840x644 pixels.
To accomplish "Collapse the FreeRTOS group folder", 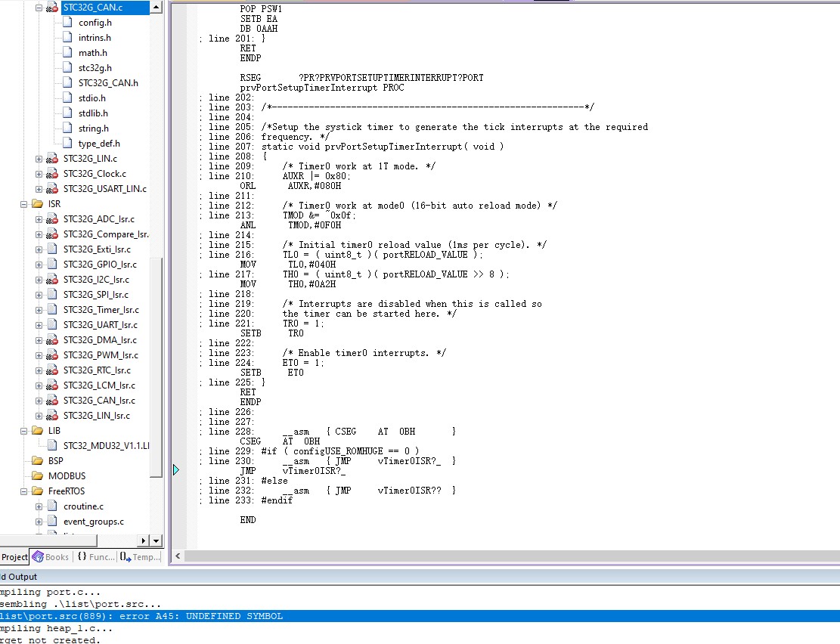I will click(23, 491).
